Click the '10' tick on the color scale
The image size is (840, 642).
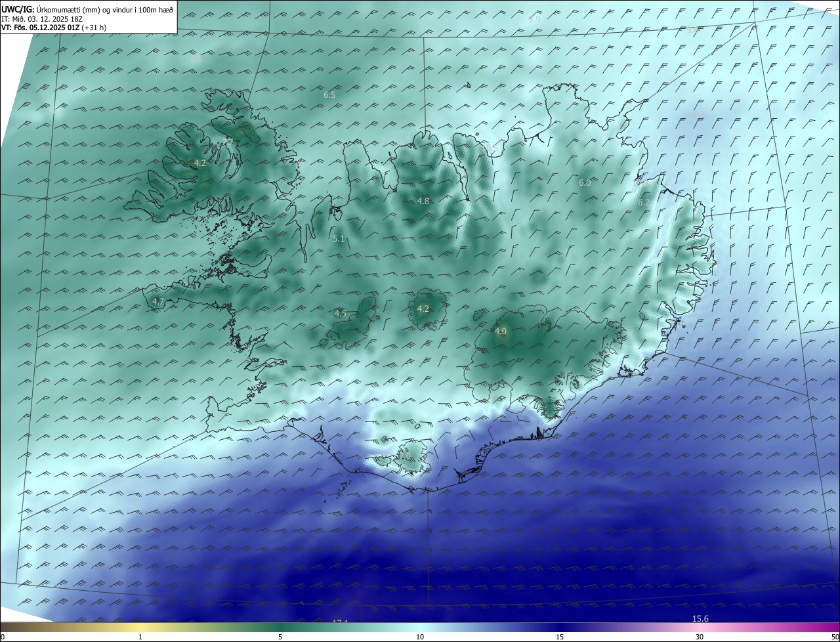tap(420, 637)
